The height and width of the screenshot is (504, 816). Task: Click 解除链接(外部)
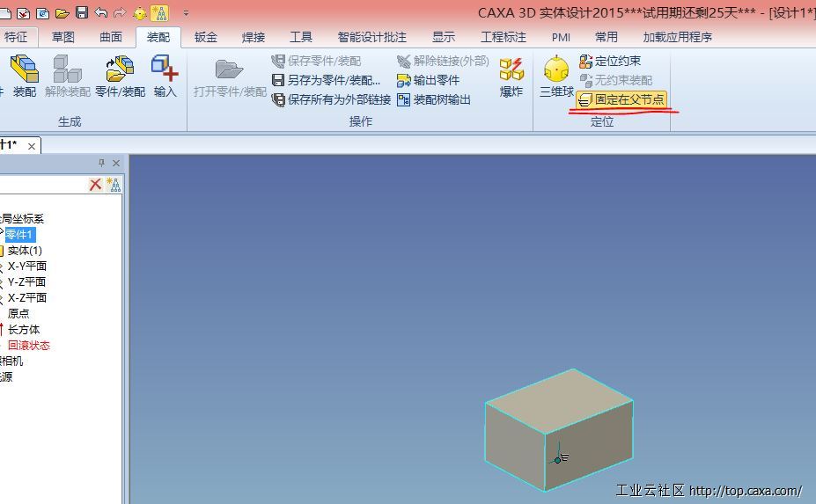coord(443,61)
